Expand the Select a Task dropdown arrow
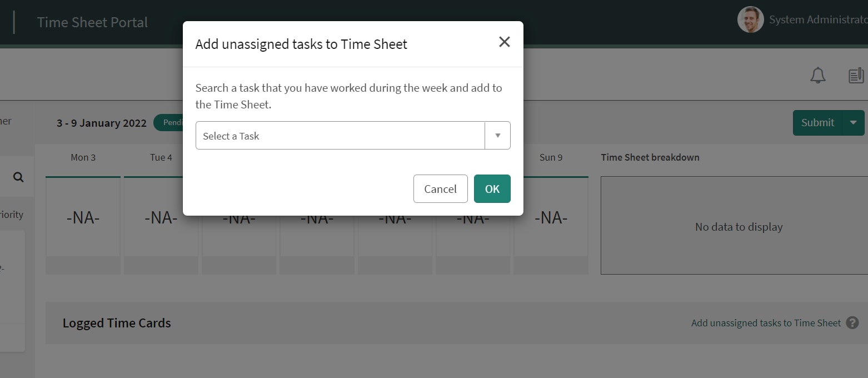The width and height of the screenshot is (868, 378). click(x=498, y=136)
